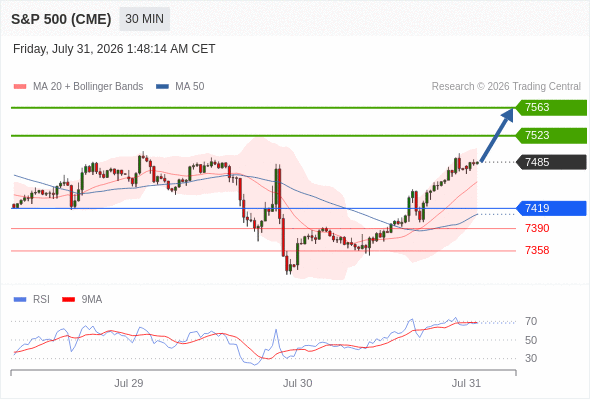Click the S&P 500 (CME) title

point(61,19)
